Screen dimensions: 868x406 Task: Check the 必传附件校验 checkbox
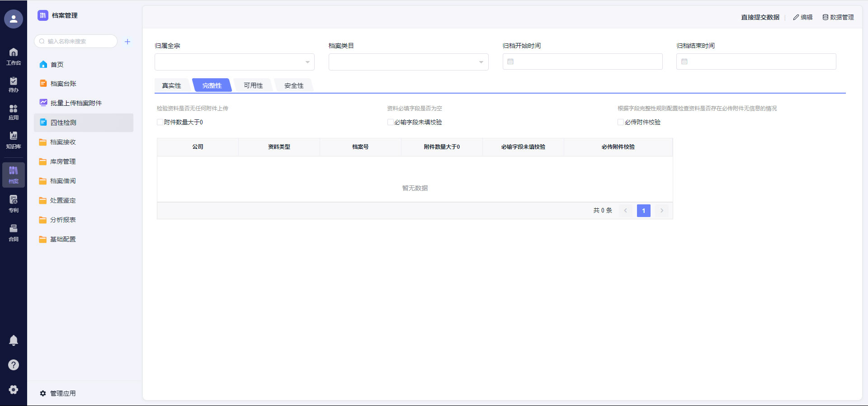621,122
